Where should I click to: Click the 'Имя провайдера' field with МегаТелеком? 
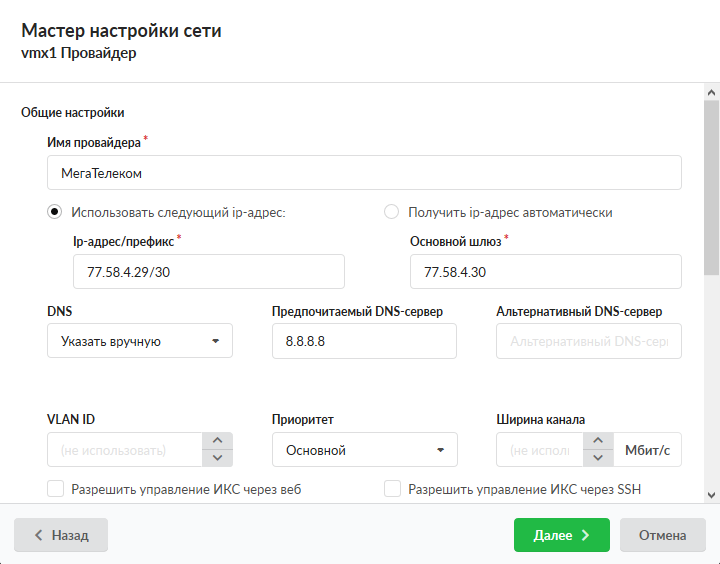[364, 173]
